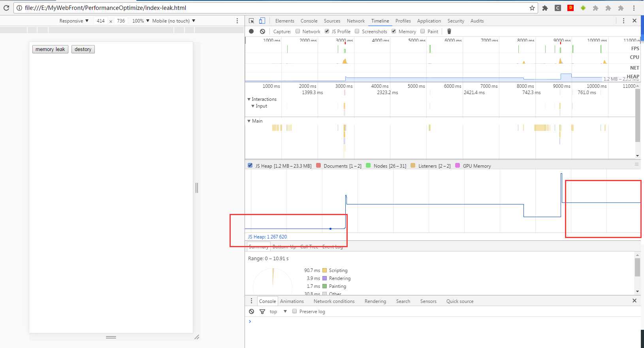Collect garbage with the trash can icon
The image size is (644, 348).
pos(449,32)
